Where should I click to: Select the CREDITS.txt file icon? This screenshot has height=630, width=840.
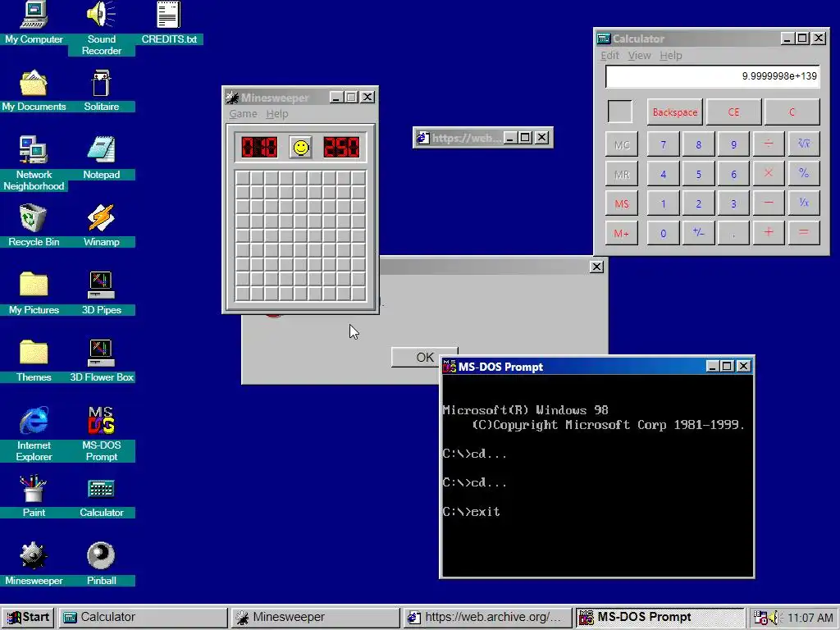coord(169,22)
